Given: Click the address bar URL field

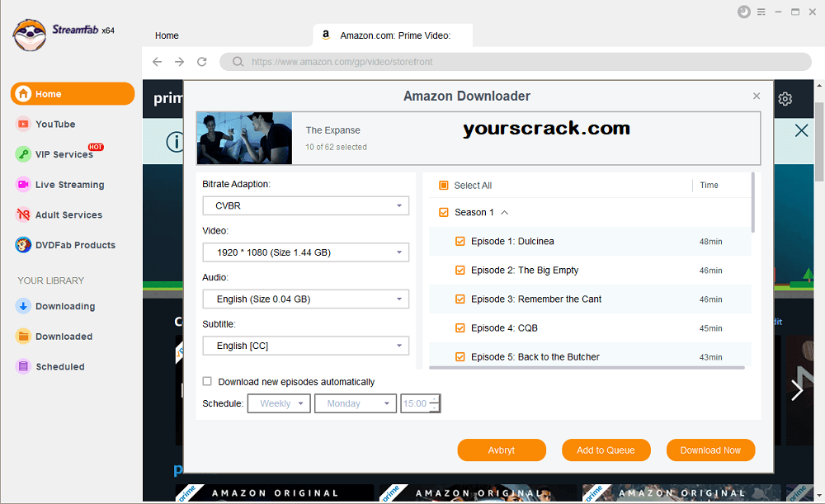Looking at the screenshot, I should 516,62.
